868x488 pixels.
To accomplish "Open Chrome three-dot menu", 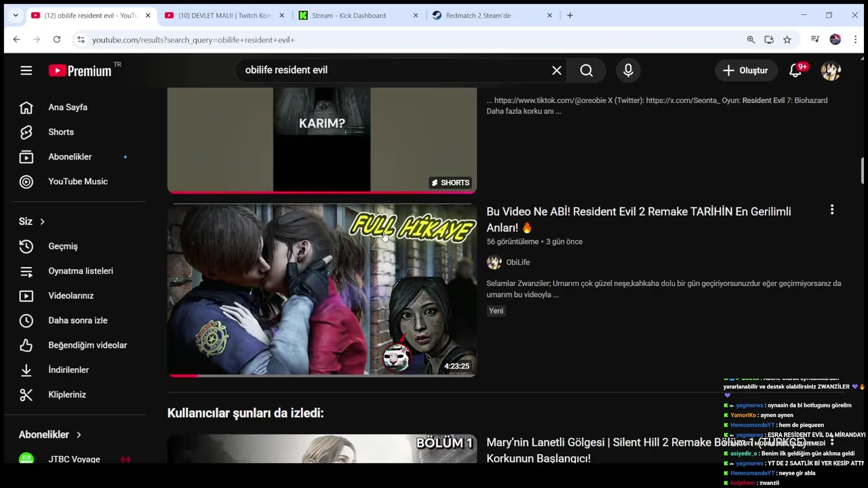I will (856, 39).
